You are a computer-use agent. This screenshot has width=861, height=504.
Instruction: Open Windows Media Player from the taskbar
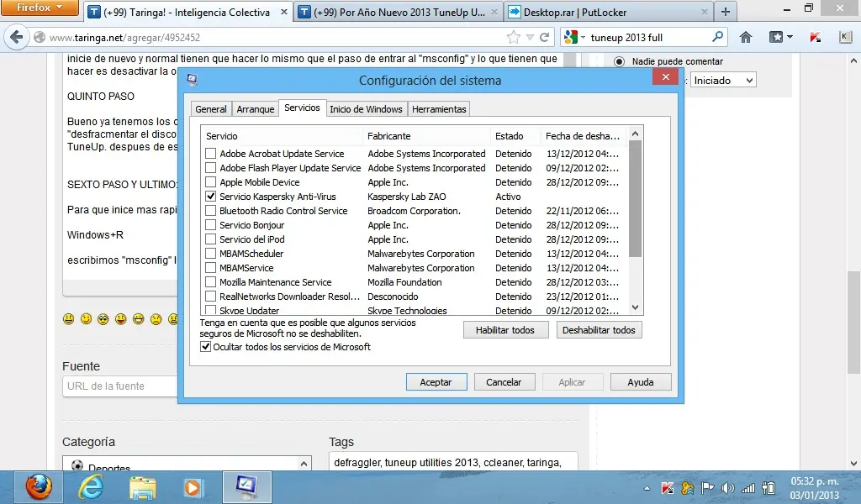193,487
